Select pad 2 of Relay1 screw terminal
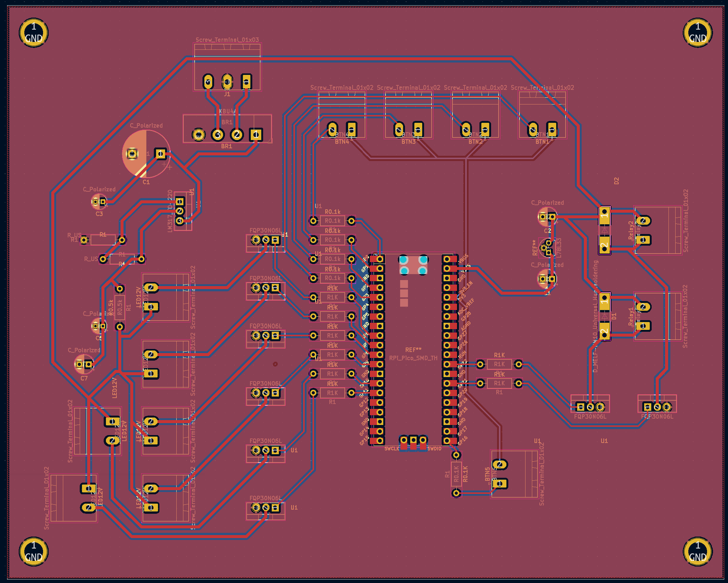The height and width of the screenshot is (583, 728). click(643, 307)
